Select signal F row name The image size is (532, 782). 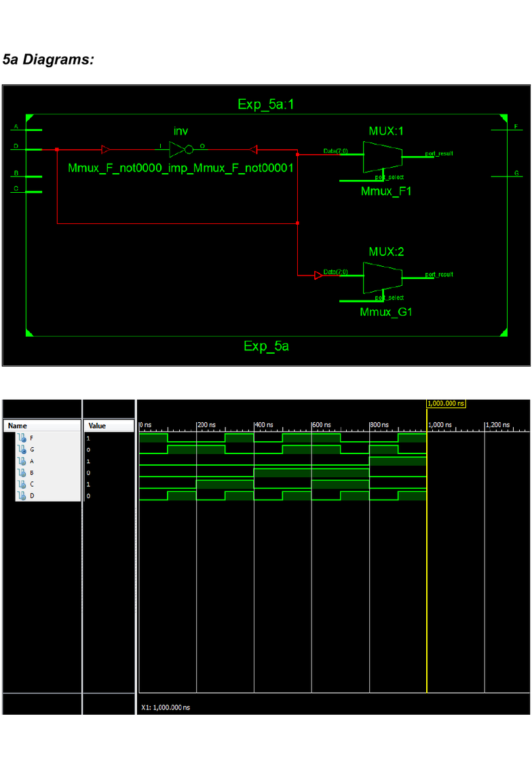pos(32,438)
